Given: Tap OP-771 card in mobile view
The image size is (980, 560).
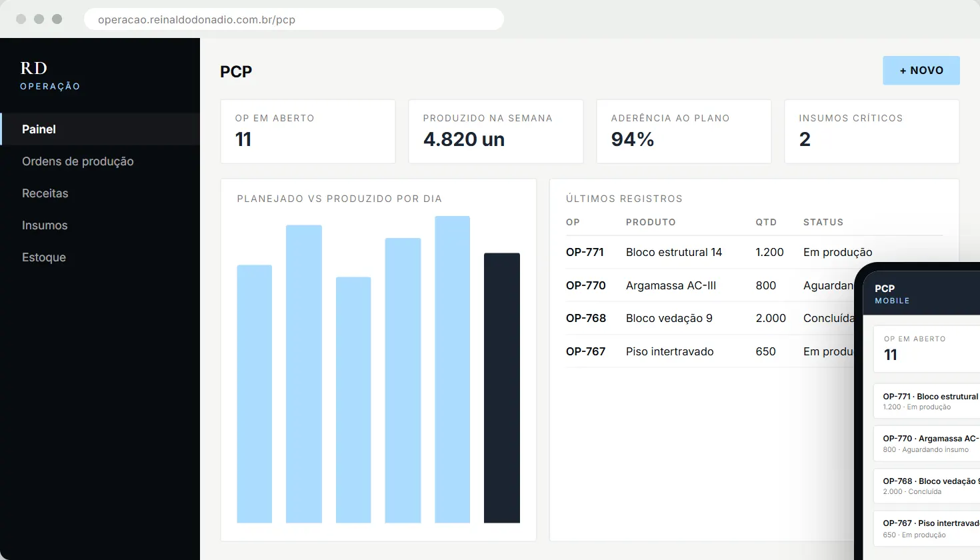Looking at the screenshot, I should click(927, 401).
